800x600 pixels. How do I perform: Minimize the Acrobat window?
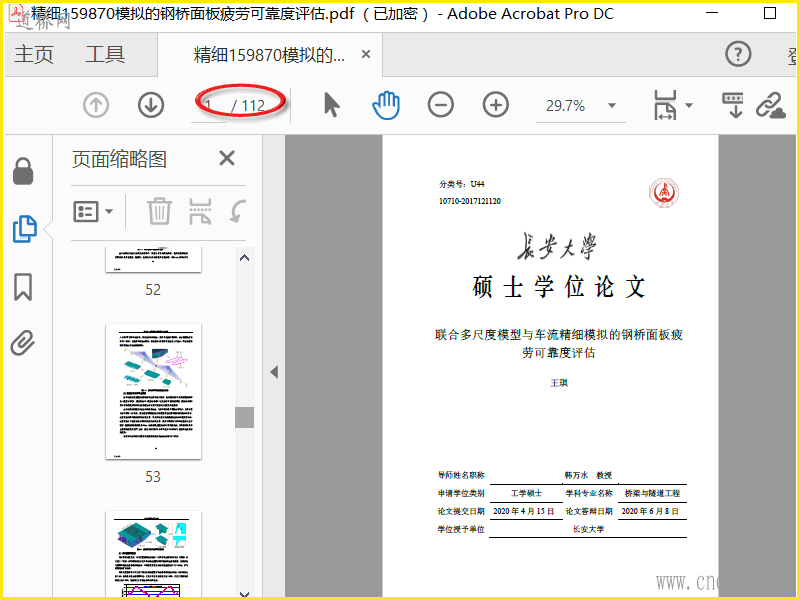(712, 13)
